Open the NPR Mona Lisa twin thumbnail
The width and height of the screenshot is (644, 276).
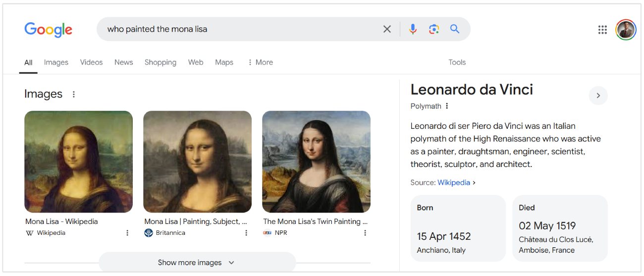click(316, 162)
